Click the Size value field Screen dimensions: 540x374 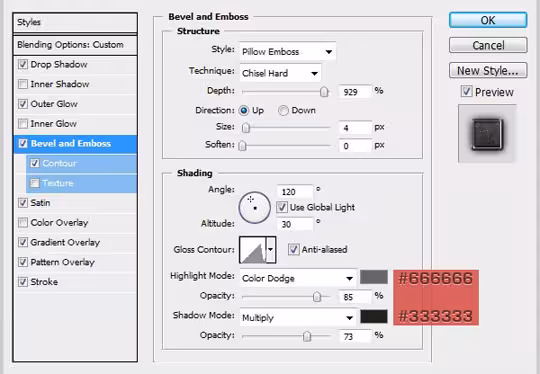coord(355,128)
